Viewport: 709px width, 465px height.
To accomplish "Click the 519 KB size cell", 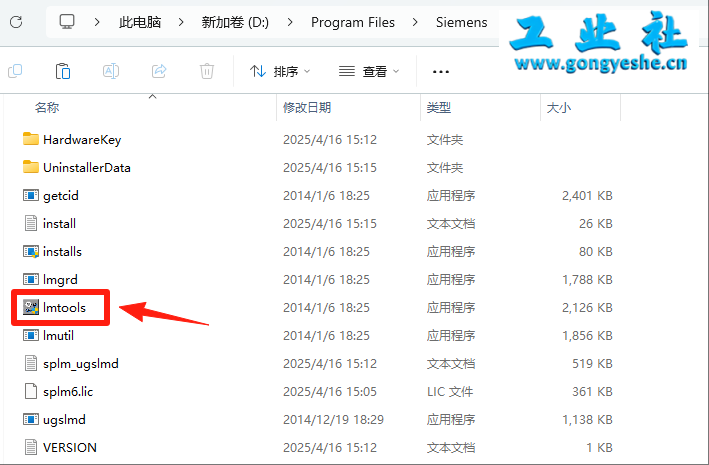I will click(592, 364).
